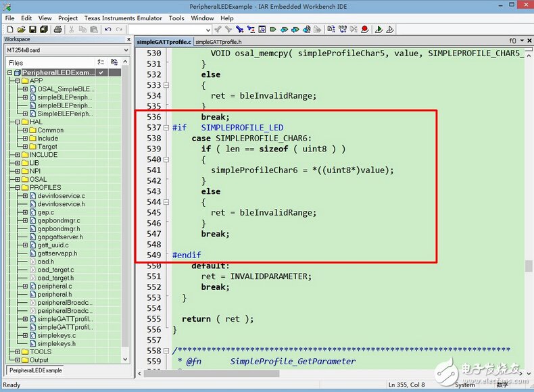Screen dimensions: 534x392
Task: Toggle the checkmark on PeripheralLEDExample project row
Action: coord(101,72)
